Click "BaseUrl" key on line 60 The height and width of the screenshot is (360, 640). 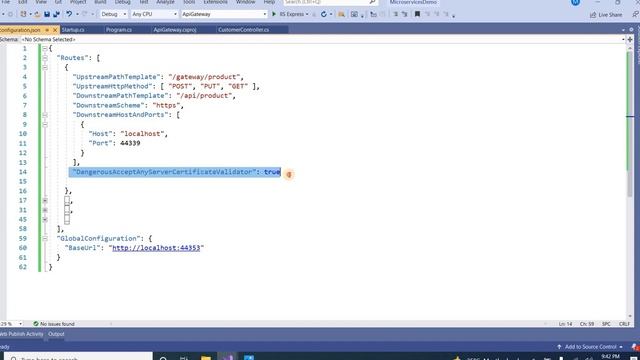pyautogui.click(x=82, y=248)
